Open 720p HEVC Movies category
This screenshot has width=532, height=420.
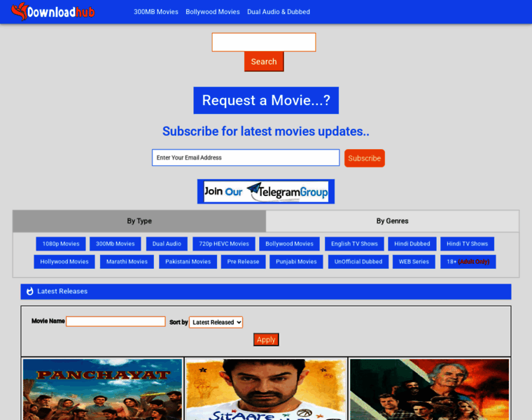(224, 244)
